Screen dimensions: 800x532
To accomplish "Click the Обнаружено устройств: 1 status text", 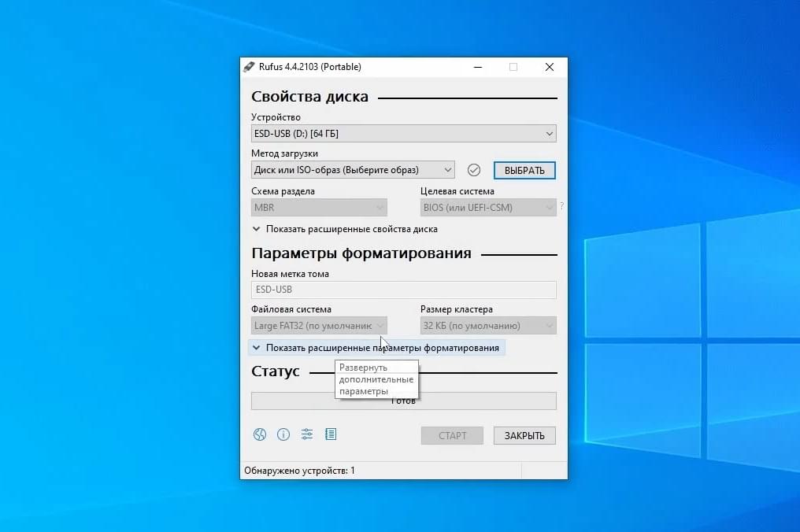I will coord(299,471).
